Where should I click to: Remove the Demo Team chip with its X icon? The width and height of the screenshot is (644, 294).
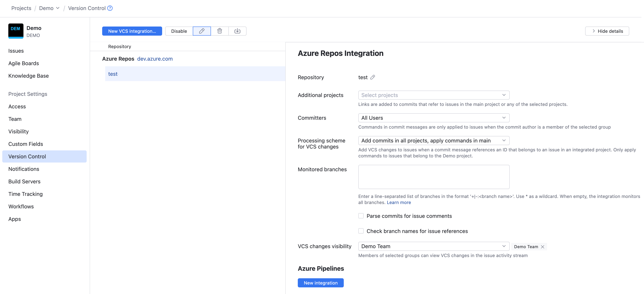coord(543,247)
